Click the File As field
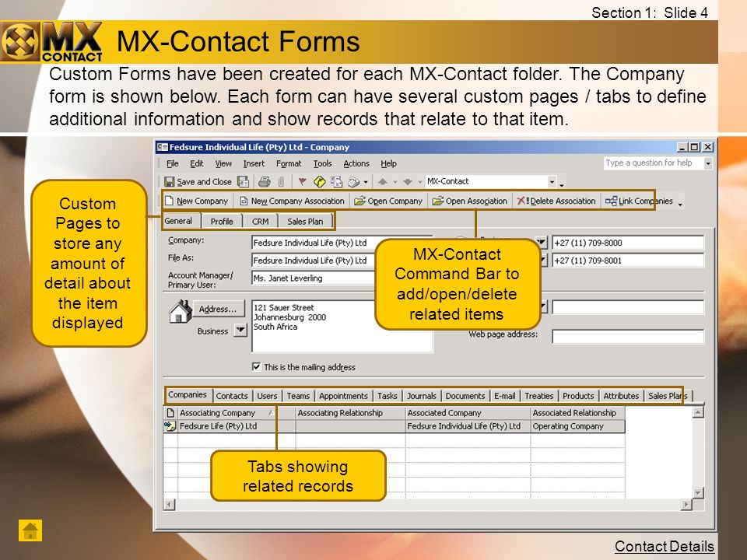Image resolution: width=747 pixels, height=560 pixels. click(342, 261)
